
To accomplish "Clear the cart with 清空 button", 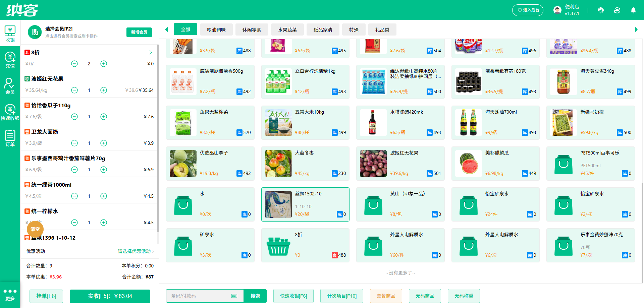I will click(35, 229).
